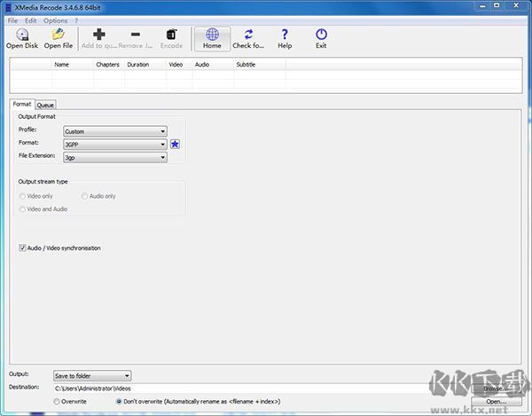The image size is (532, 416).
Task: Switch to the Format tab
Action: (x=22, y=104)
